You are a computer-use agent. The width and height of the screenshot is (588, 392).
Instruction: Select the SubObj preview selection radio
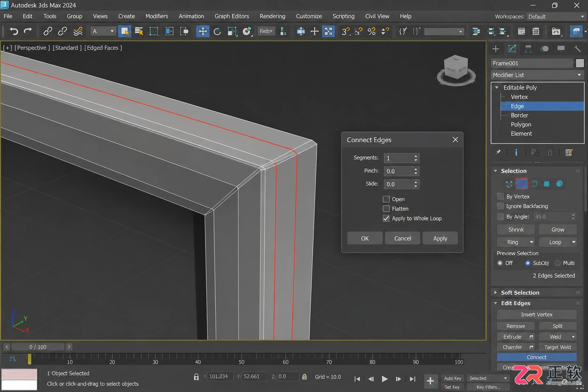click(x=528, y=263)
